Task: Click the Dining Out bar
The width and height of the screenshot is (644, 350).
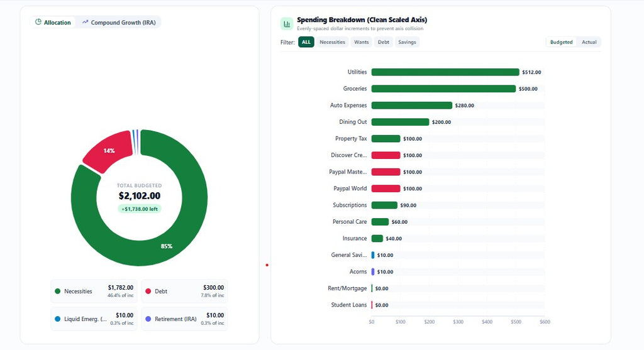Action: tap(400, 122)
